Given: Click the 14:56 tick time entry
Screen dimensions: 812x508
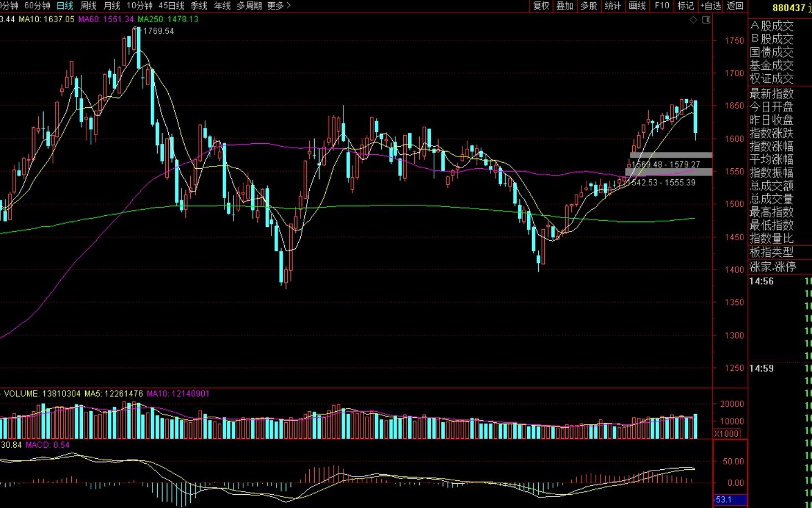Looking at the screenshot, I should pos(762,281).
